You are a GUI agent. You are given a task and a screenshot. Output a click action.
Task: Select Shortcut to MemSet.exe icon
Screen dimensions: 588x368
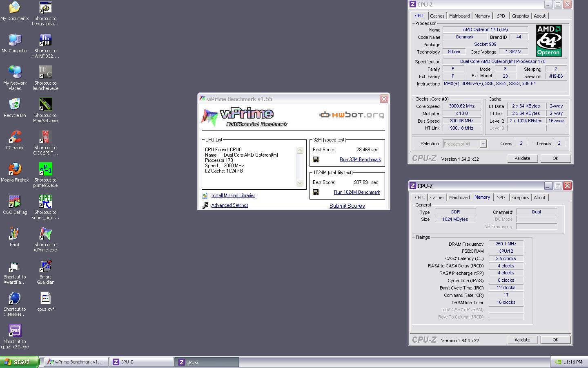pyautogui.click(x=45, y=111)
